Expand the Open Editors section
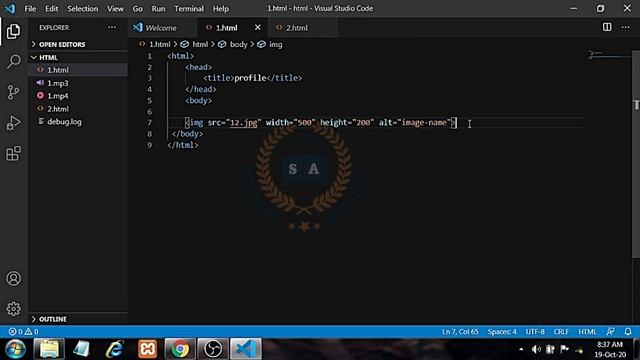 click(78, 44)
